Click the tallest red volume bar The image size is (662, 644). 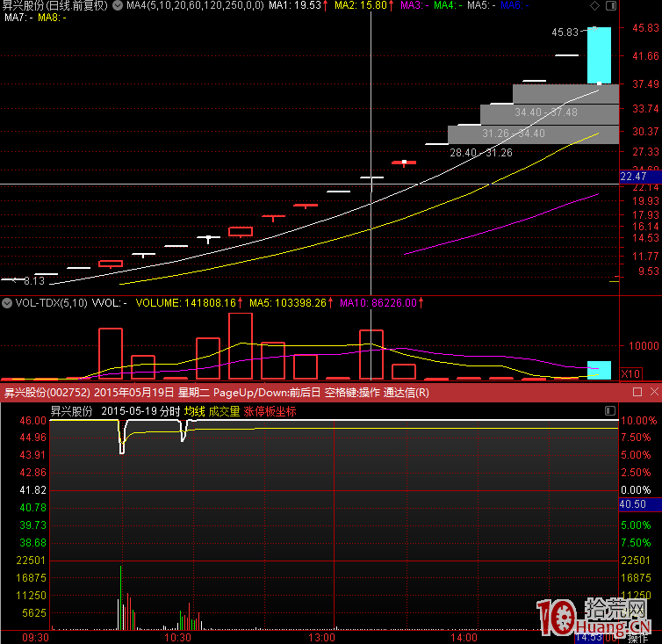click(x=241, y=346)
